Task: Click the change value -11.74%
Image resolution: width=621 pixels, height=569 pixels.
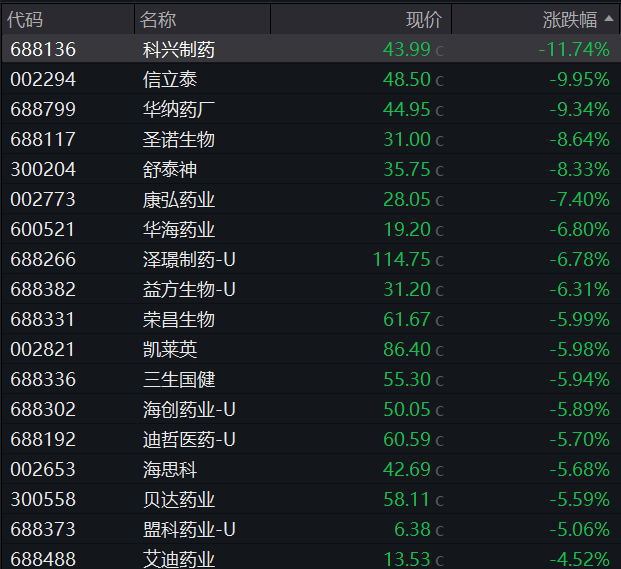Action: pos(574,49)
